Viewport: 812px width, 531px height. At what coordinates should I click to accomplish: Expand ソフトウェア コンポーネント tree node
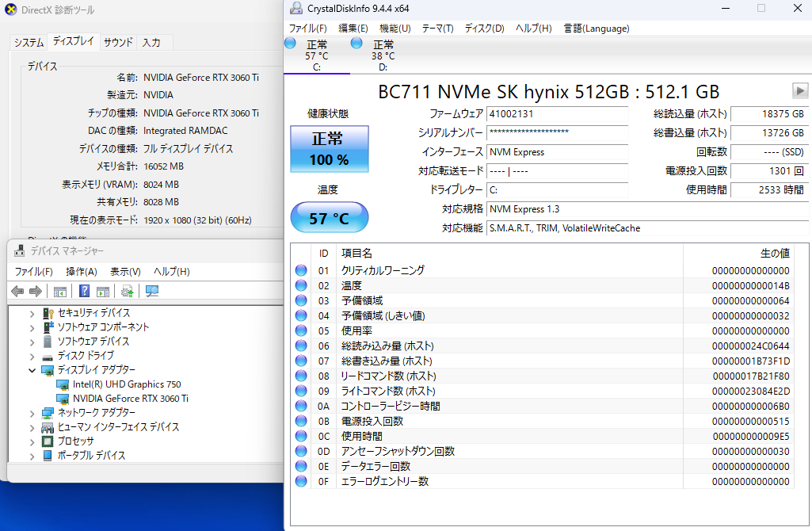coord(32,327)
